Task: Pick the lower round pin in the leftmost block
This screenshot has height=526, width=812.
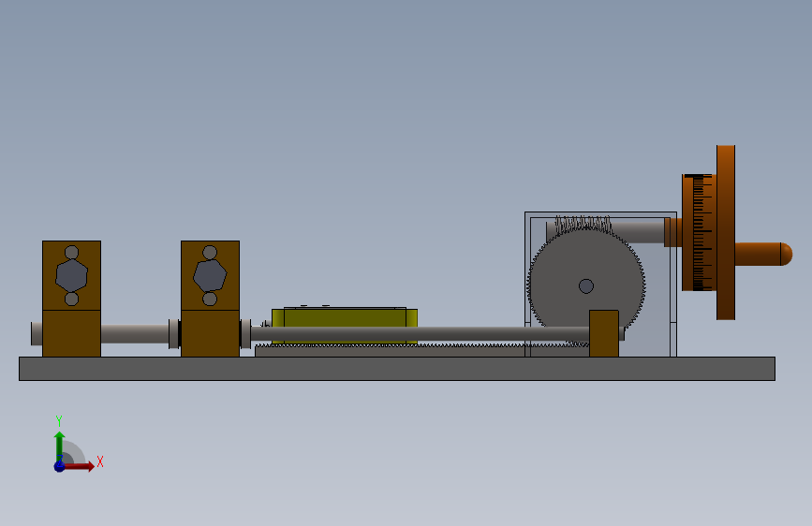Action: click(x=71, y=299)
